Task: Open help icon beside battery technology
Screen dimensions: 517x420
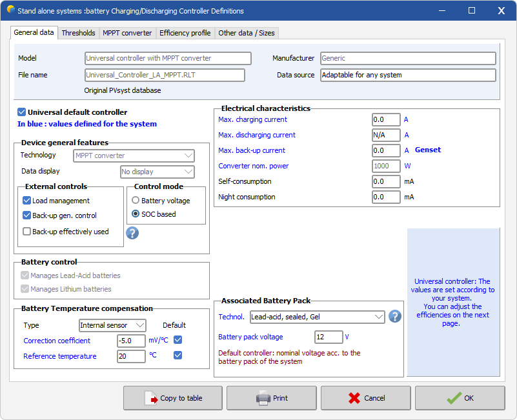Action: click(394, 317)
